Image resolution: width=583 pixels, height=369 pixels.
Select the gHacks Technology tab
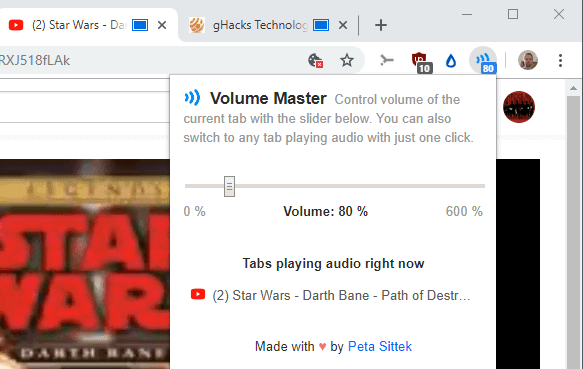click(259, 25)
